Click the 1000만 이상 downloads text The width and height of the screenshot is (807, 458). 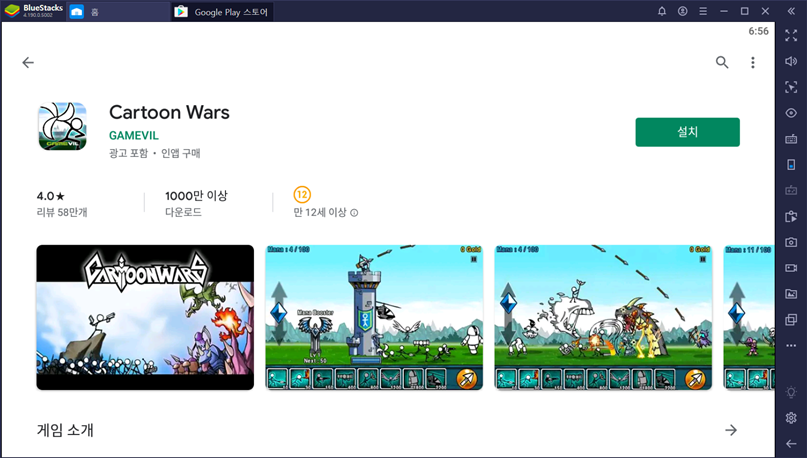[x=196, y=196]
